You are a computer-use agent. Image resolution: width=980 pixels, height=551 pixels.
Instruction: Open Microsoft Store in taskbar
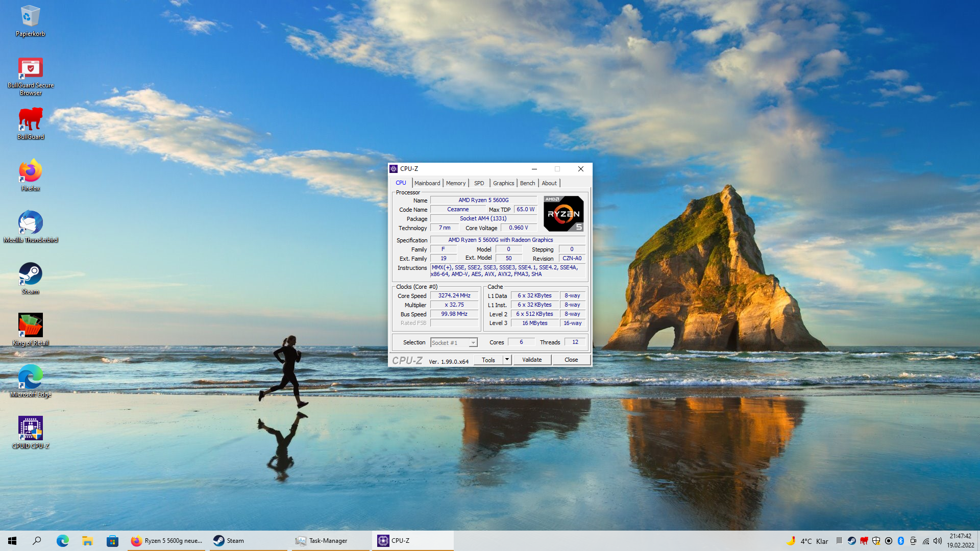(x=112, y=541)
